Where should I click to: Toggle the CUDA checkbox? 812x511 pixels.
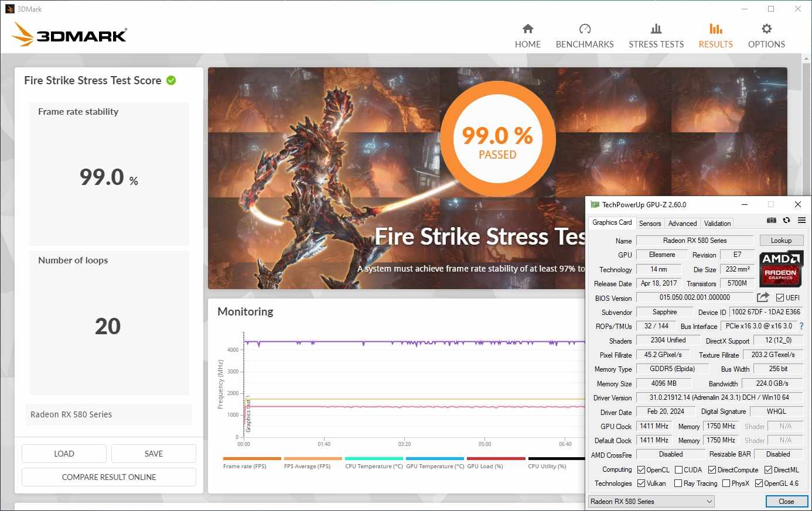678,470
